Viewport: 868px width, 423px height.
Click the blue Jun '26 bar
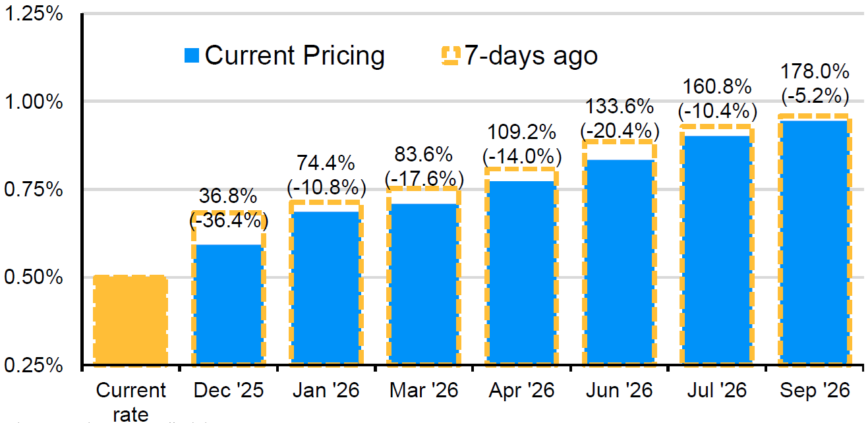click(618, 262)
